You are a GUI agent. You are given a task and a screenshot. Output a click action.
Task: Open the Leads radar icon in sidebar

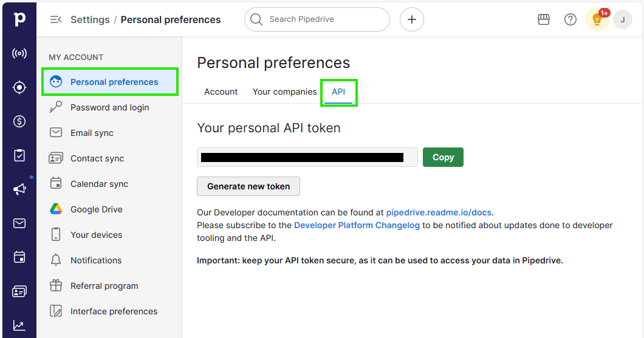click(19, 53)
